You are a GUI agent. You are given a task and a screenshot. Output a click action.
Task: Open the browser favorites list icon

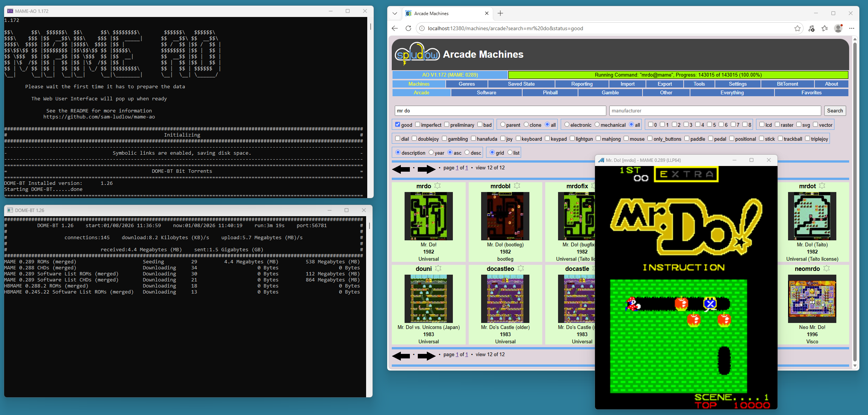[825, 28]
